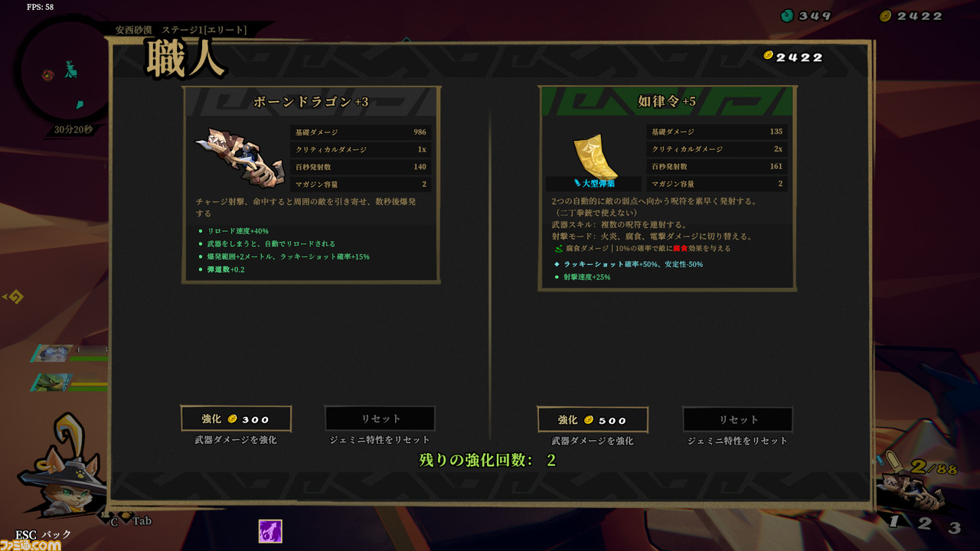Image resolution: width=980 pixels, height=551 pixels.
Task: Click the green soul currency icon
Action: click(788, 15)
